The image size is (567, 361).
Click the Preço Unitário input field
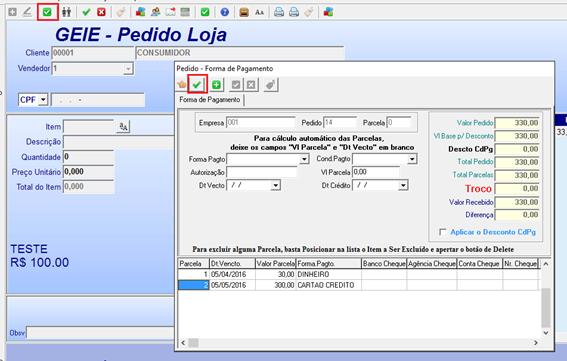tap(89, 172)
